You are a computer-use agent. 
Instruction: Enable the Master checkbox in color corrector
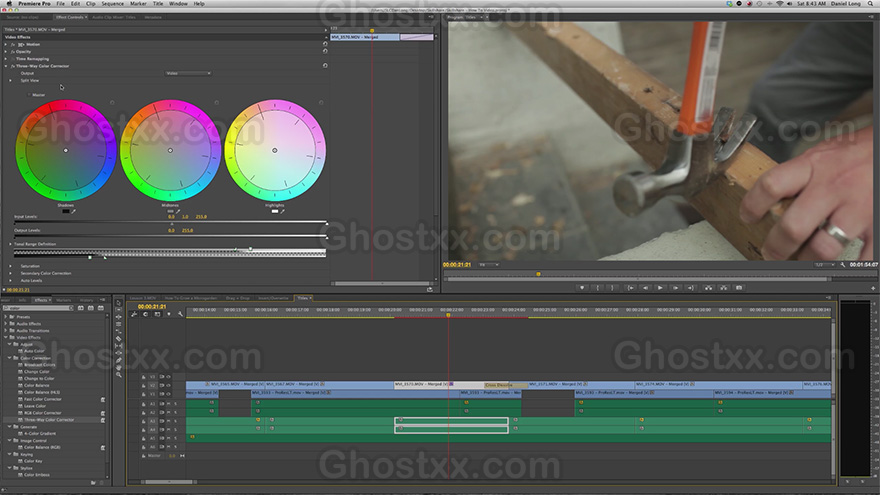[x=29, y=95]
